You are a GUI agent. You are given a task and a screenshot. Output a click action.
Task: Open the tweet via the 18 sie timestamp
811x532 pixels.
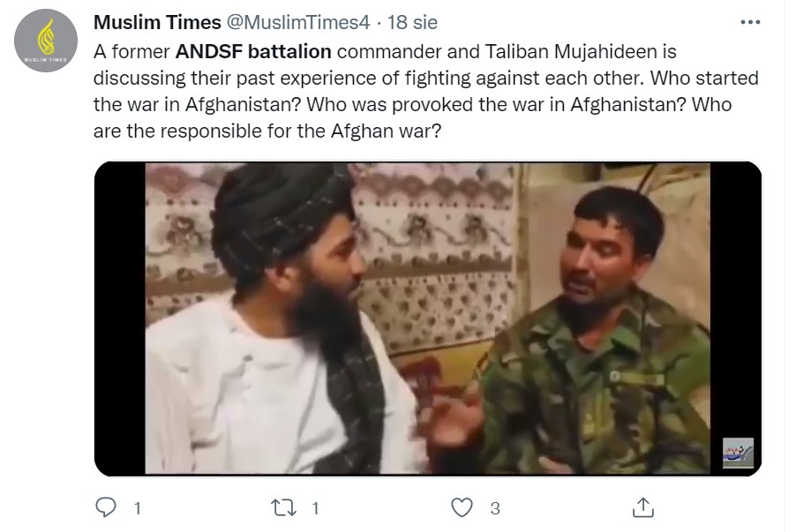click(x=412, y=22)
